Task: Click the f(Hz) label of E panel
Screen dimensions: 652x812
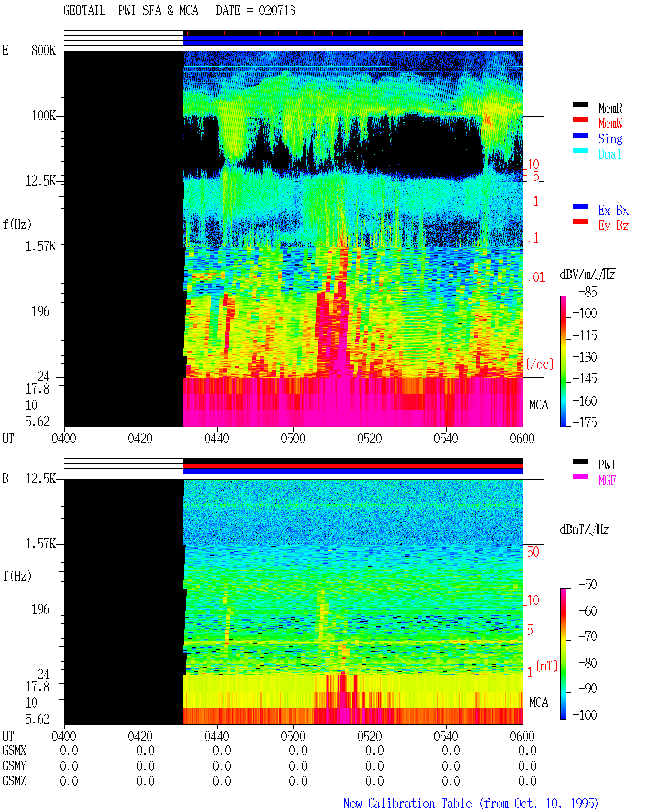Action: (x=17, y=224)
